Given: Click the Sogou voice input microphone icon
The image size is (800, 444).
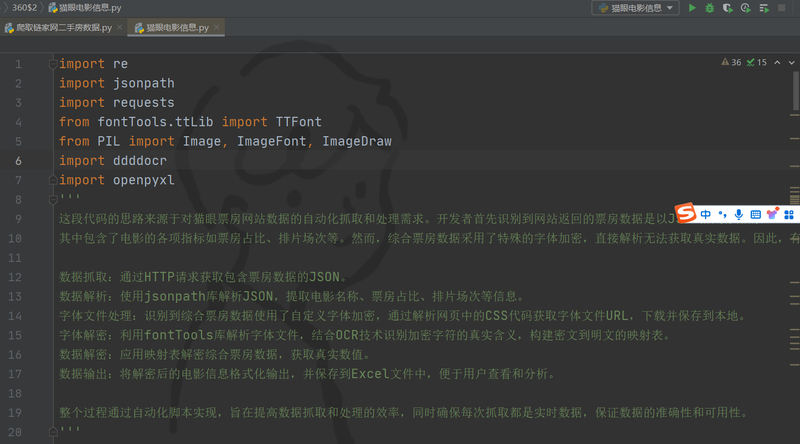Looking at the screenshot, I should tap(738, 215).
